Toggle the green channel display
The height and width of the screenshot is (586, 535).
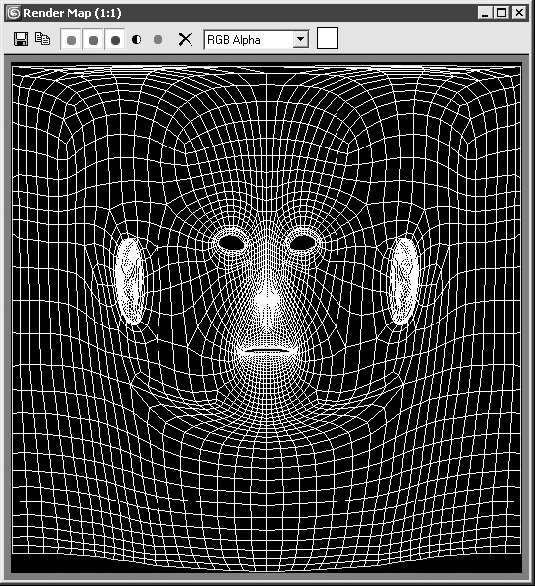(x=93, y=40)
